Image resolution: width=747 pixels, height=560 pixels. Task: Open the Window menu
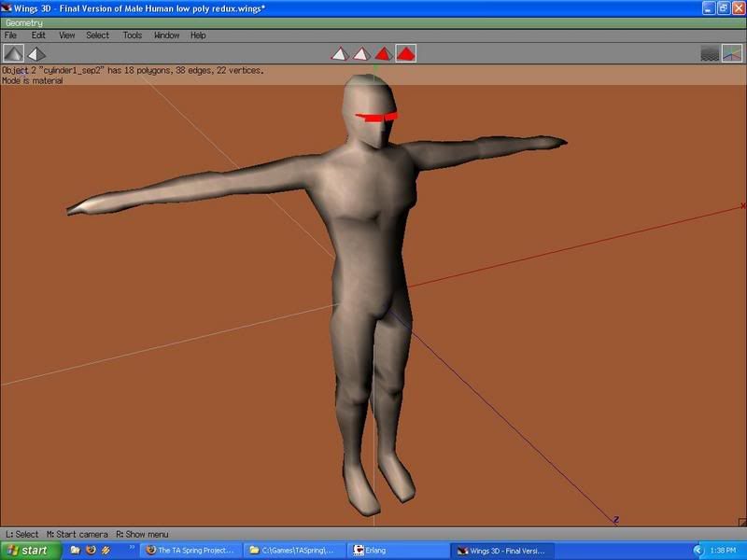coord(167,35)
